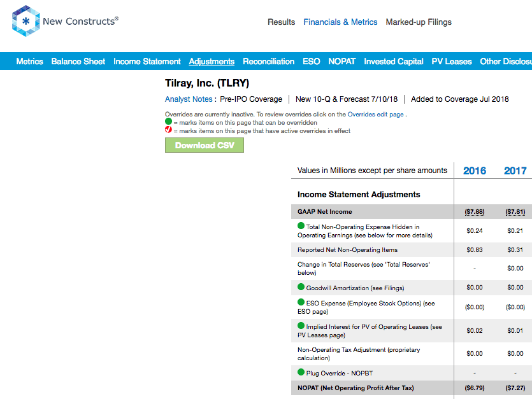This screenshot has height=399, width=532.
Task: Click 'Change in Total Reserves' row label
Action: pyautogui.click(x=364, y=269)
